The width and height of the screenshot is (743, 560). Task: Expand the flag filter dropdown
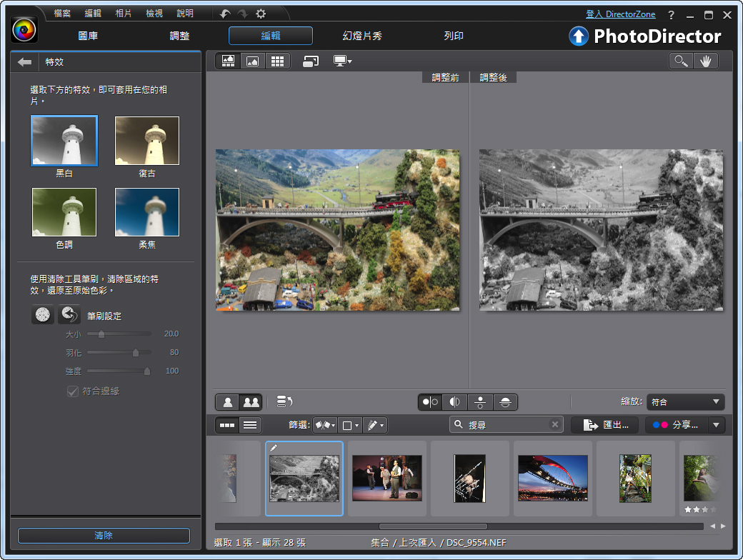[325, 425]
